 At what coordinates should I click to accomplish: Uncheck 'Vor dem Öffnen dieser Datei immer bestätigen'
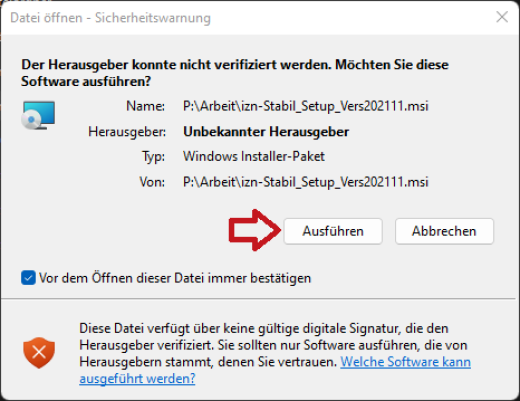pyautogui.click(x=28, y=278)
